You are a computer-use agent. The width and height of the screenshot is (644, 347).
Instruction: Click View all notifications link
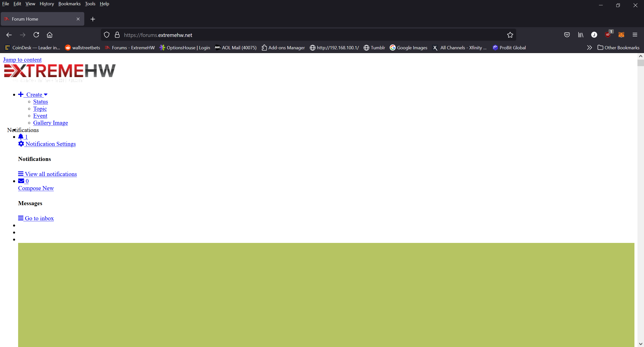pyautogui.click(x=51, y=174)
